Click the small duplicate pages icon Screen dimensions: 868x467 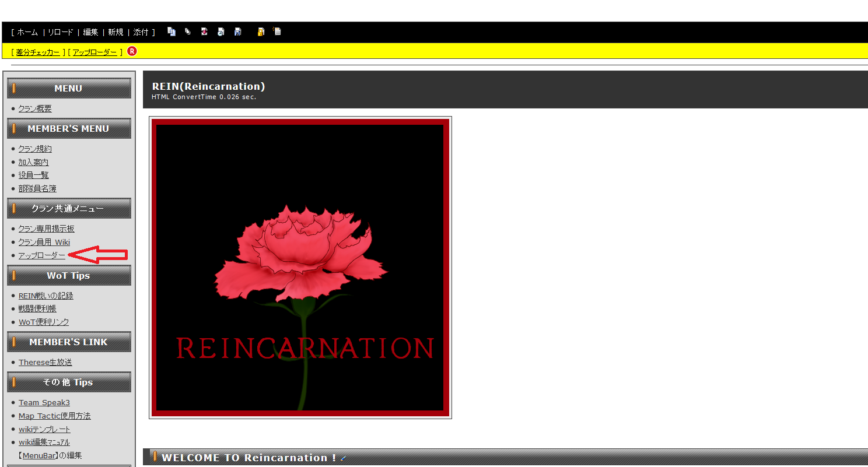[188, 32]
